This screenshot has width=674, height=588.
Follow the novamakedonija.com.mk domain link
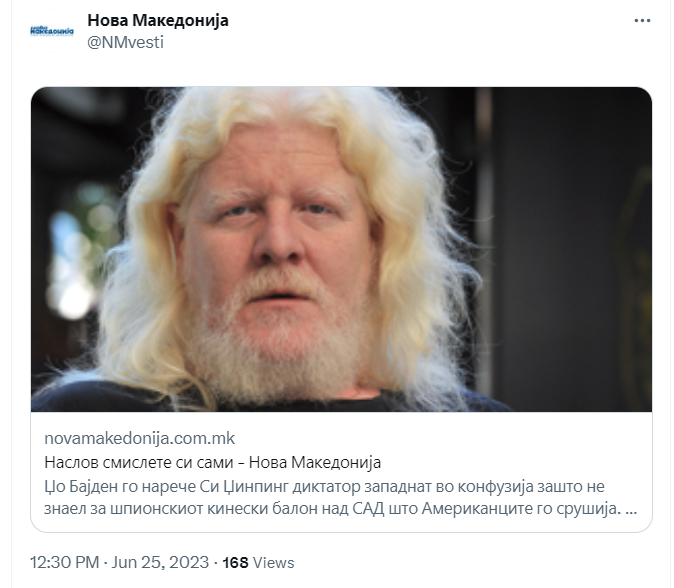click(140, 438)
